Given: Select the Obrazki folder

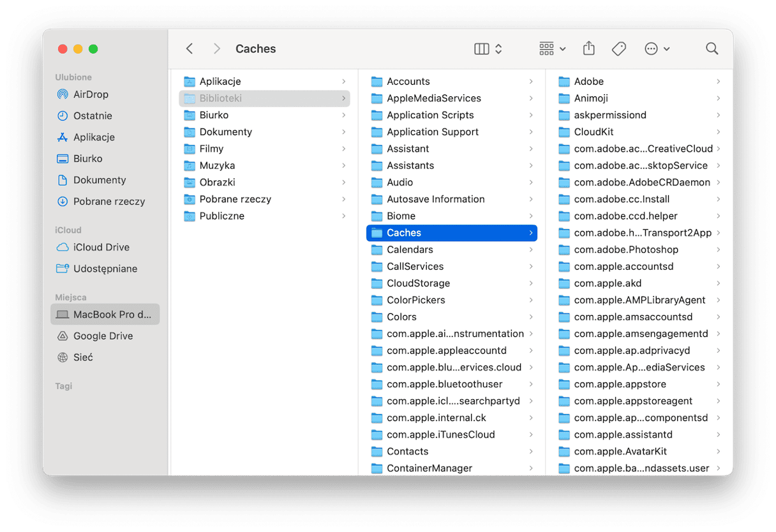Looking at the screenshot, I should coord(264,182).
